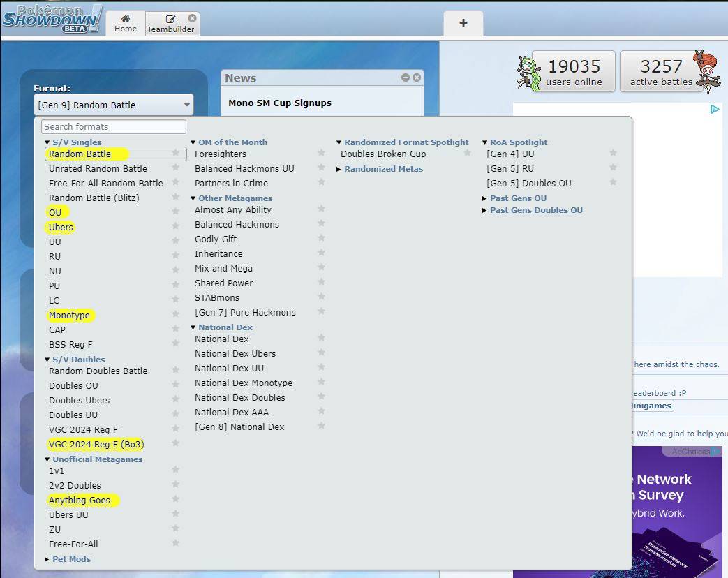Select the Monotype format

click(x=69, y=316)
